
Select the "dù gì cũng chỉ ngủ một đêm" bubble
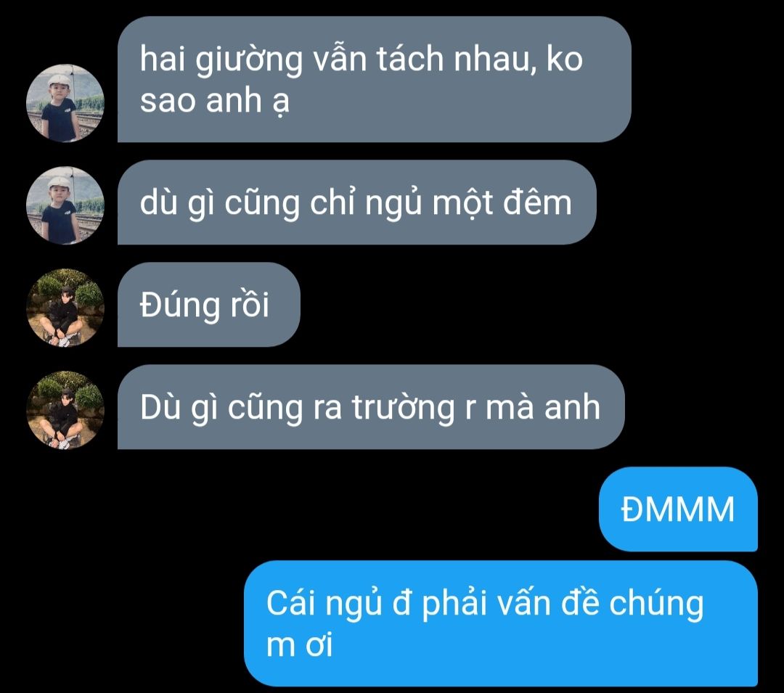pos(356,202)
